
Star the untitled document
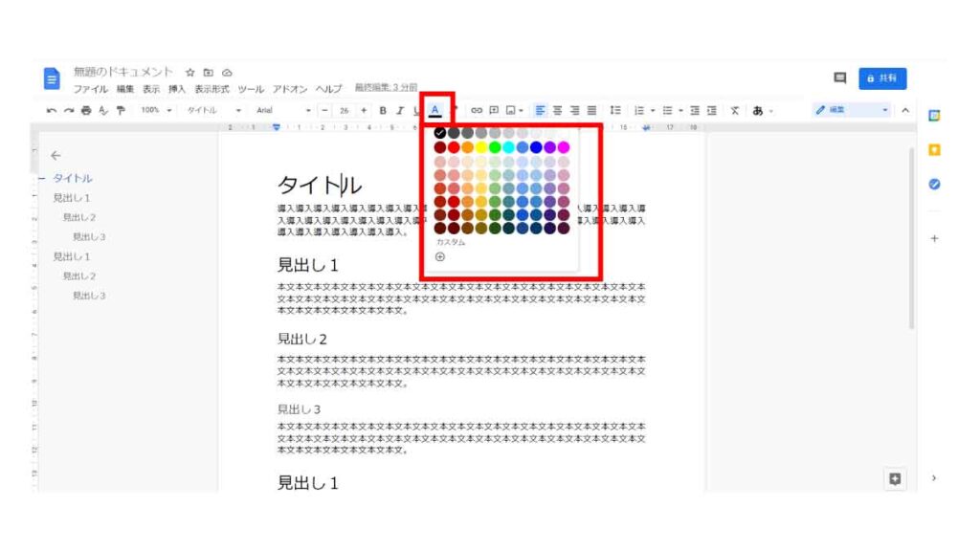[190, 73]
